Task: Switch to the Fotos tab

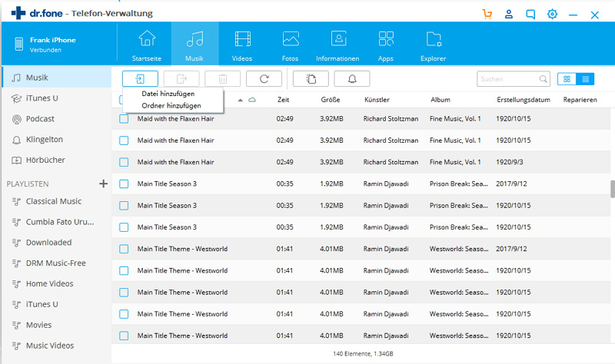Action: click(291, 46)
